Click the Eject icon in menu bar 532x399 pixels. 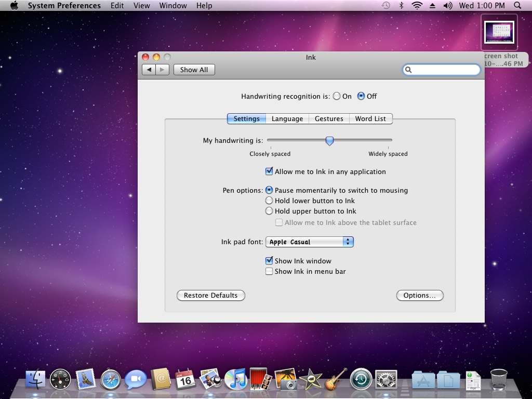coord(433,5)
